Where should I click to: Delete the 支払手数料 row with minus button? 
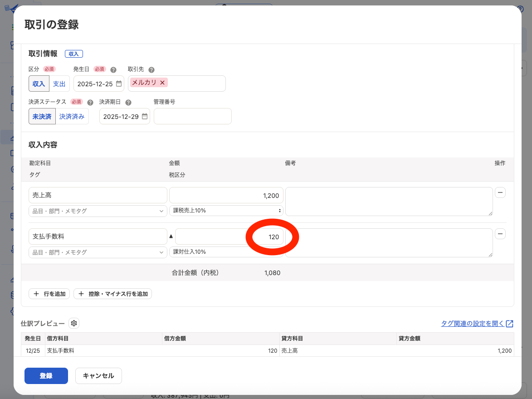tap(500, 234)
